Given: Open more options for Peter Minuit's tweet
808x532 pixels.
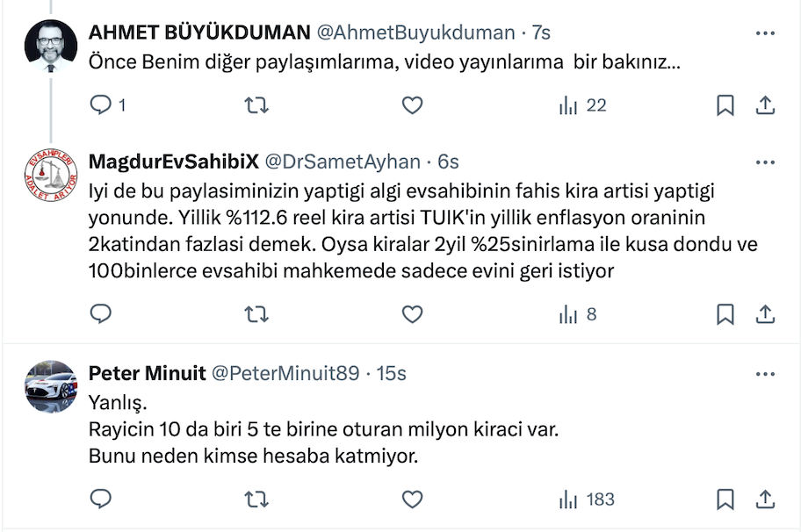Looking at the screenshot, I should pos(765,373).
